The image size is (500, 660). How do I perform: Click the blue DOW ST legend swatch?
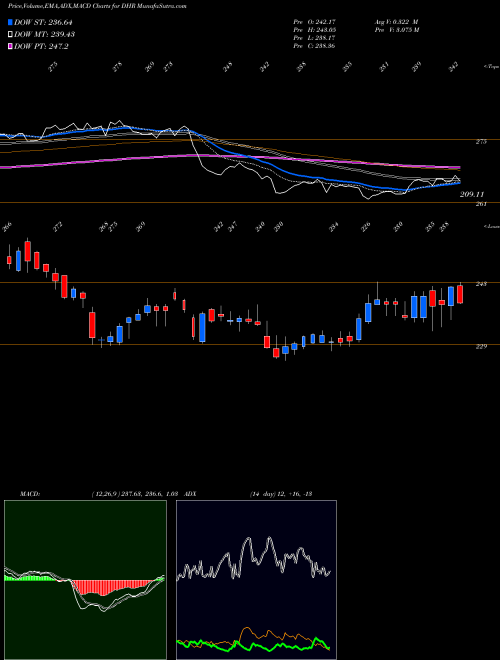click(x=10, y=22)
